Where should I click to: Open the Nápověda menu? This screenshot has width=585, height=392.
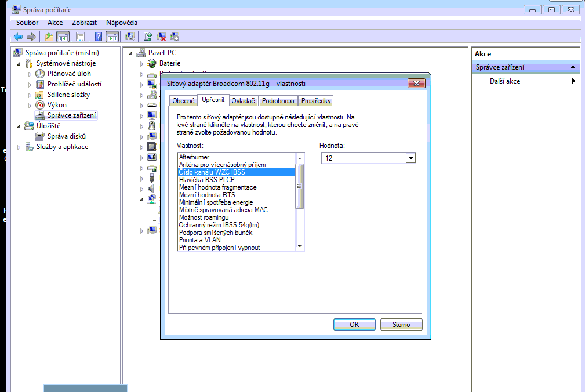pyautogui.click(x=122, y=23)
